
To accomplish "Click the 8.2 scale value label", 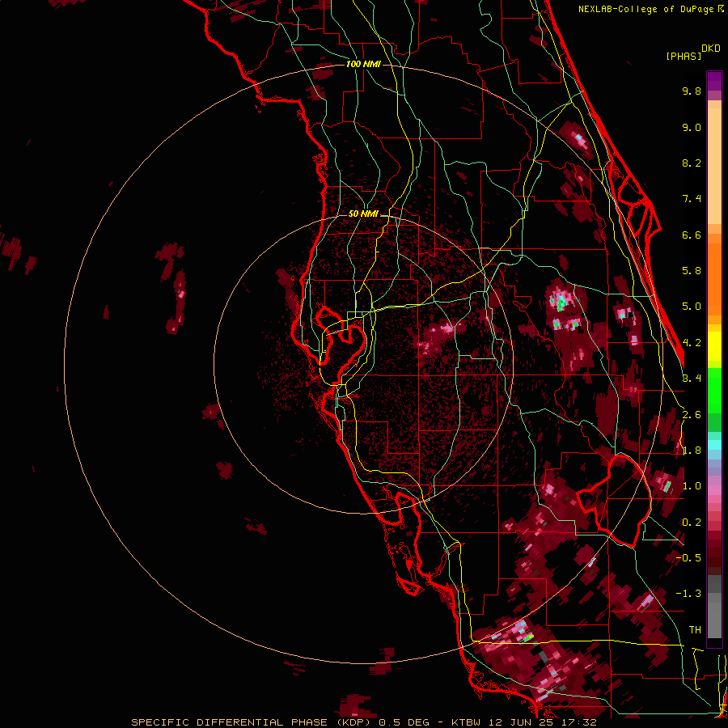I will (692, 163).
